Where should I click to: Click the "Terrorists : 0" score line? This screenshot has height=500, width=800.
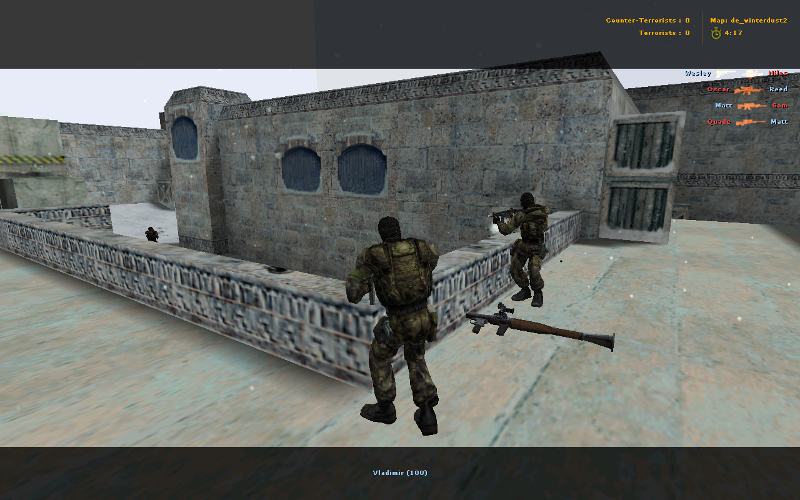click(x=664, y=33)
